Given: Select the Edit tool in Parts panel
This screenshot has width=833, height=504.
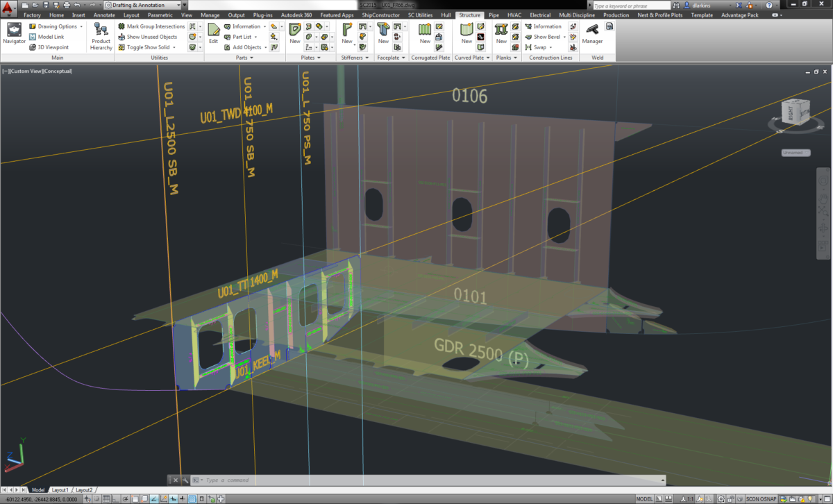Looking at the screenshot, I should click(x=213, y=33).
